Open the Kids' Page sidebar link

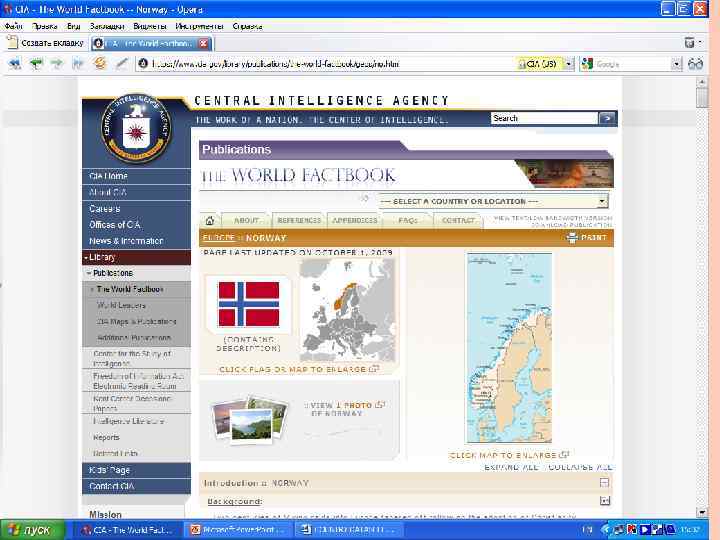pyautogui.click(x=109, y=470)
